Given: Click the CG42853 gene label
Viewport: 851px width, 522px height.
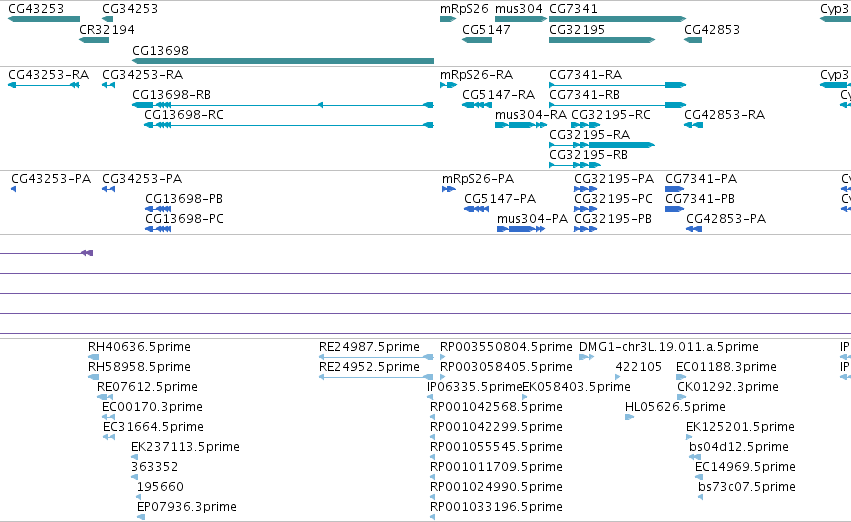Looking at the screenshot, I should [x=712, y=29].
